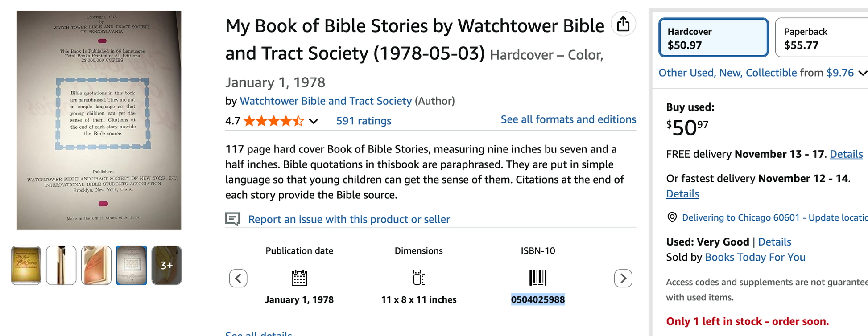Select the gold book cover thumbnail
The height and width of the screenshot is (336, 868).
26,265
